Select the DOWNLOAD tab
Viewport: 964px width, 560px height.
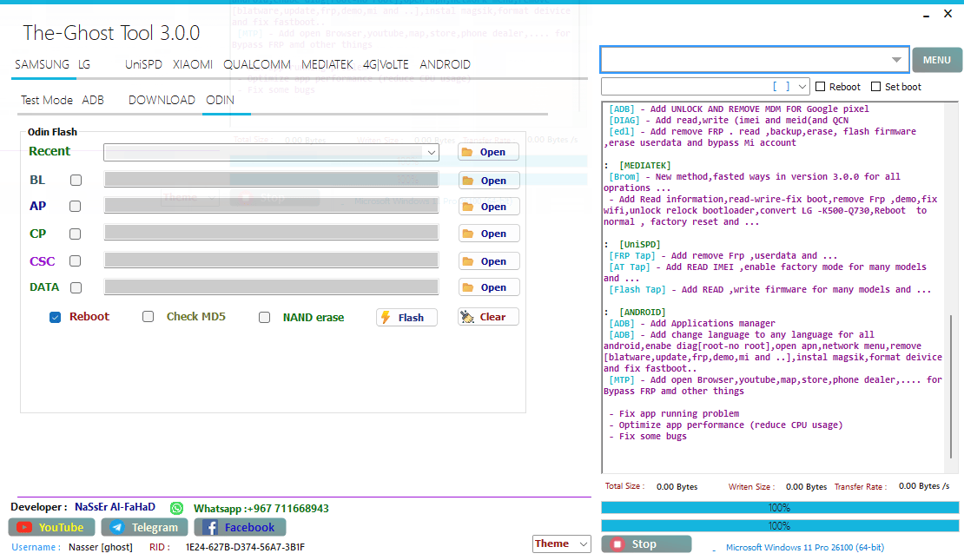click(x=162, y=100)
